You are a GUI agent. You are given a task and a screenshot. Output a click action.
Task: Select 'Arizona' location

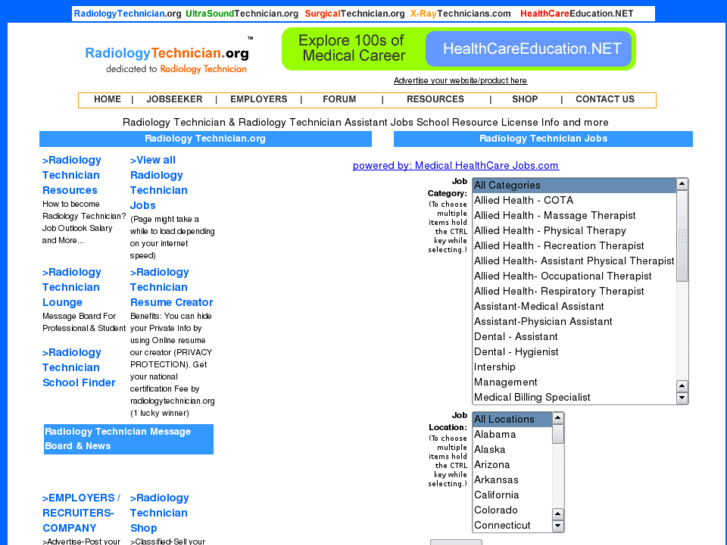point(512,465)
